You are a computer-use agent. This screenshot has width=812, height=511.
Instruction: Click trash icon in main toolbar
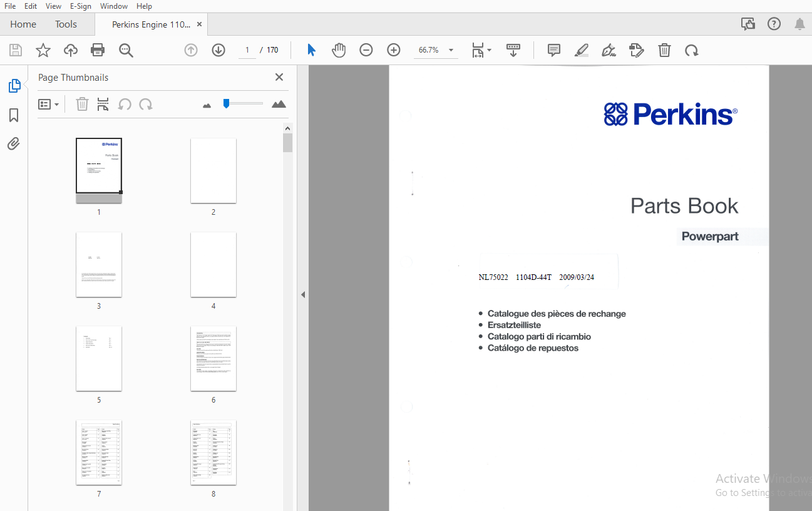point(664,50)
